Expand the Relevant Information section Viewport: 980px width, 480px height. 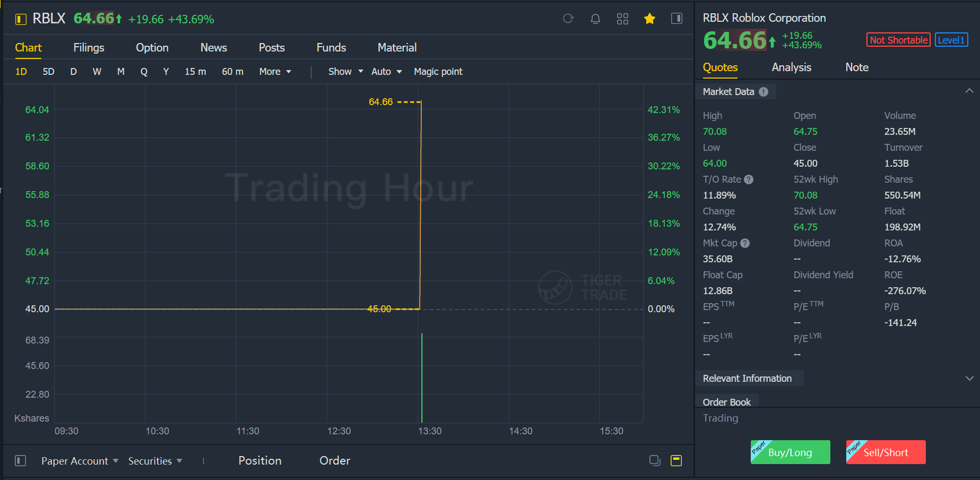[x=969, y=378]
